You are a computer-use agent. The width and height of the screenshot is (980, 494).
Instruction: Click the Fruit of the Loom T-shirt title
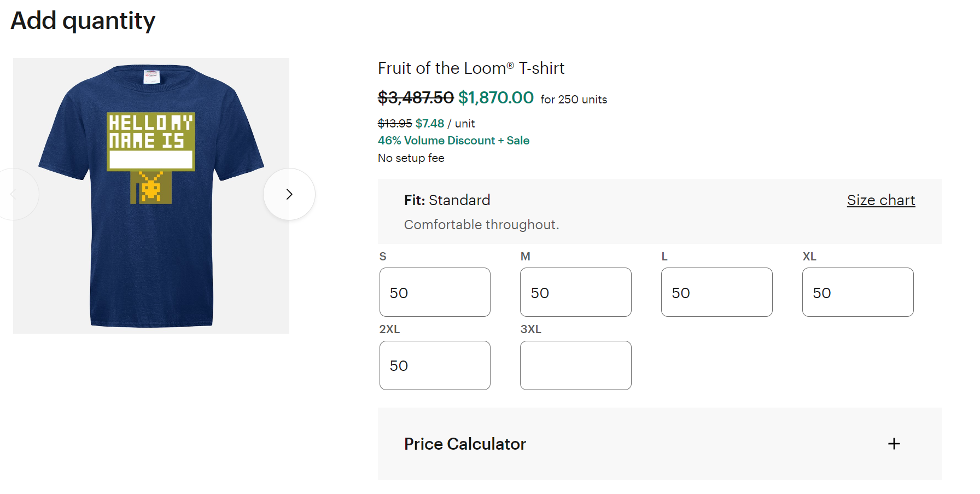[471, 68]
